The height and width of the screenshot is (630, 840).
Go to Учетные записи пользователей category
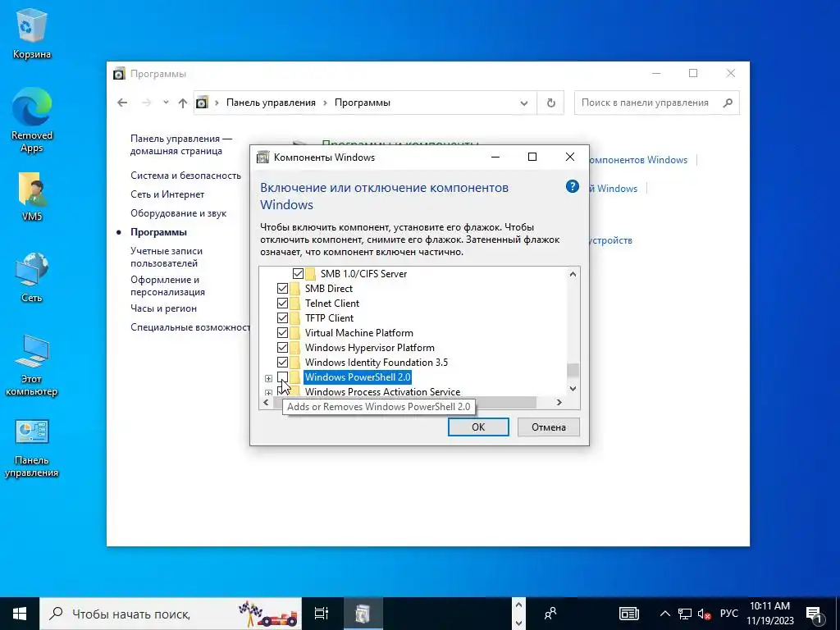167,257
